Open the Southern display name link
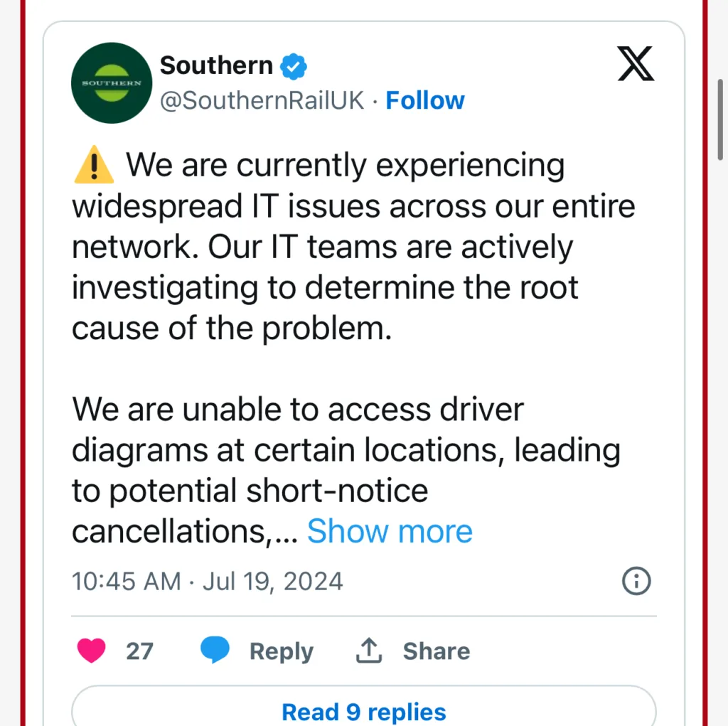This screenshot has height=726, width=728. (x=216, y=65)
